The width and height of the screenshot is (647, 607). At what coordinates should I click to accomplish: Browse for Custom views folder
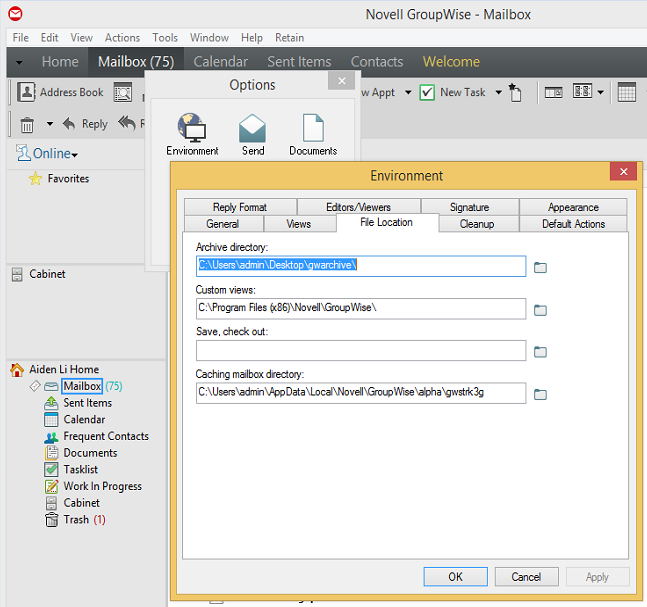[541, 310]
